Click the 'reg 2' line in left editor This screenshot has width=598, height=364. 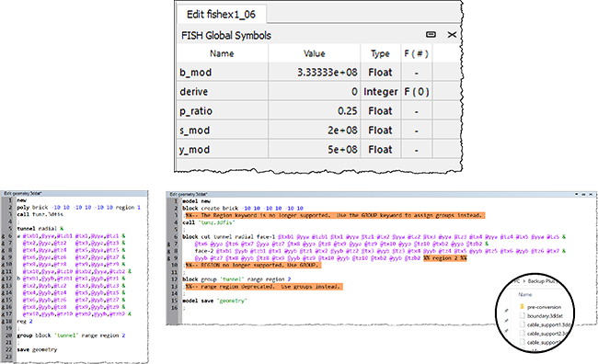(x=25, y=322)
